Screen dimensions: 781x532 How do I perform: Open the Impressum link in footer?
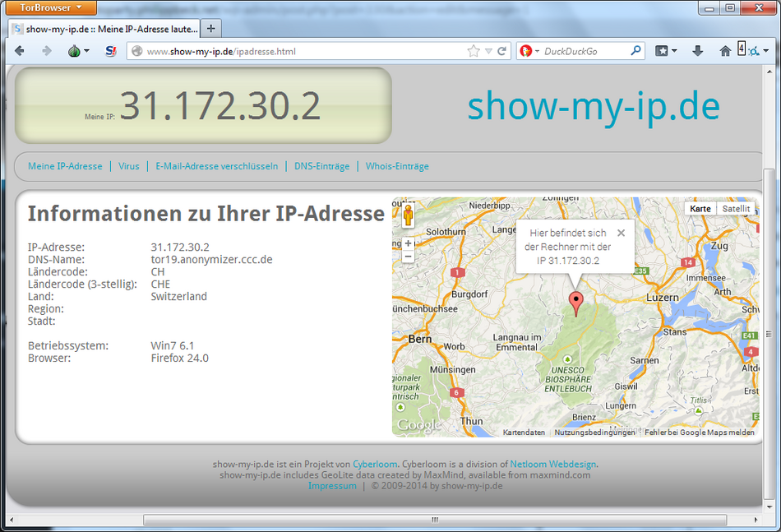tap(332, 486)
